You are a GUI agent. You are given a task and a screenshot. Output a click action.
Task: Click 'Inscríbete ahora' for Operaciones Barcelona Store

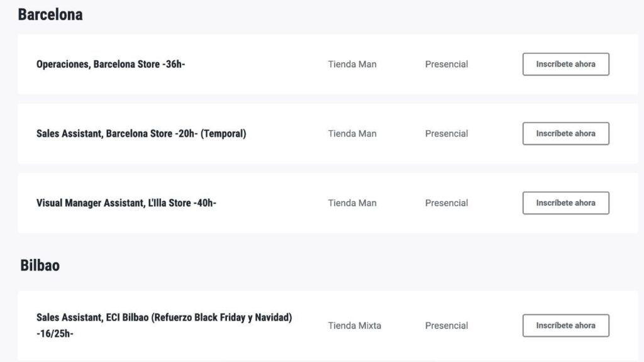pyautogui.click(x=565, y=64)
